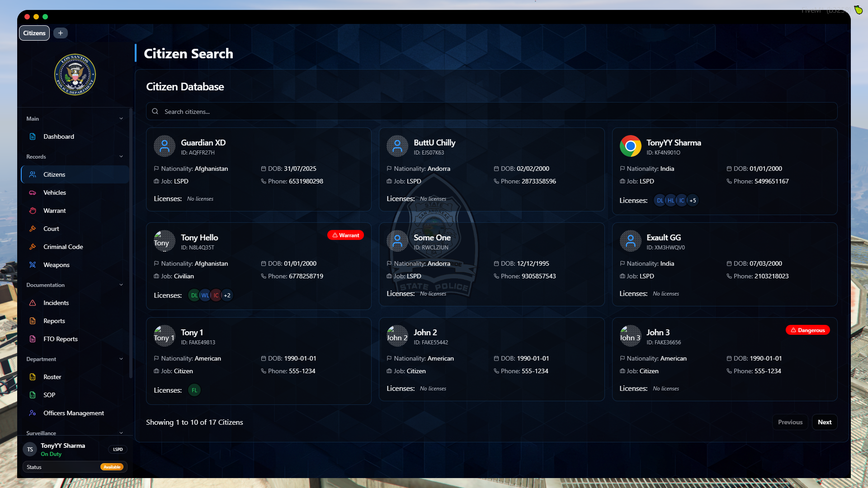Select the Vehicles record icon
Screen dimensions: 868x488
(33, 192)
